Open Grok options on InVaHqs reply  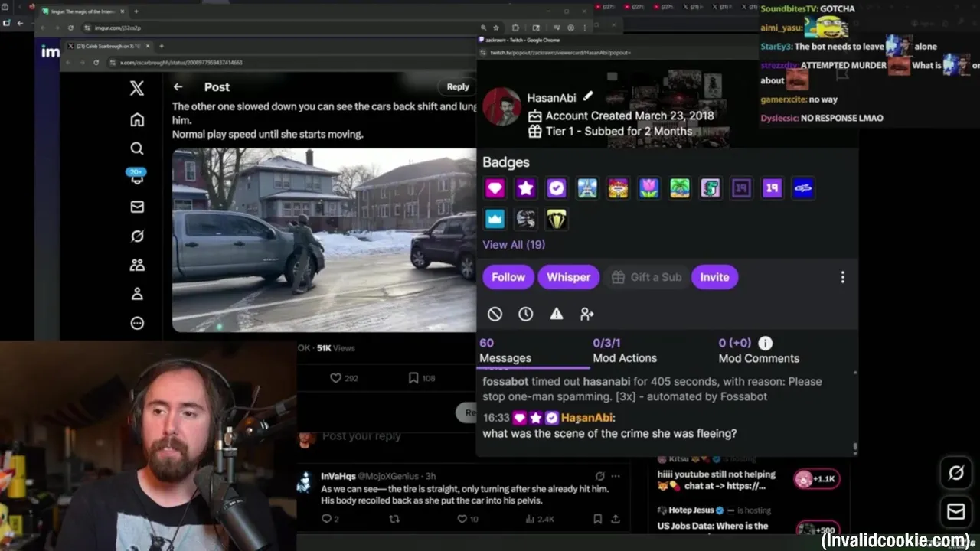[599, 476]
